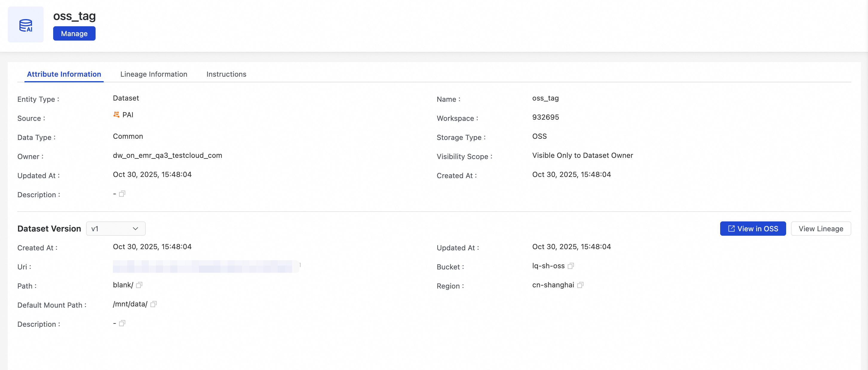868x370 pixels.
Task: Click the View Lineage button
Action: 821,229
